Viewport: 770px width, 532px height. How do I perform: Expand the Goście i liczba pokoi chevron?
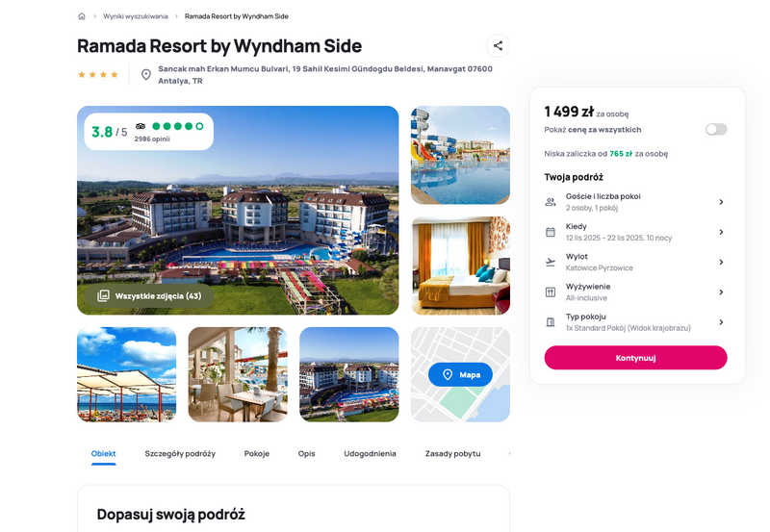721,202
